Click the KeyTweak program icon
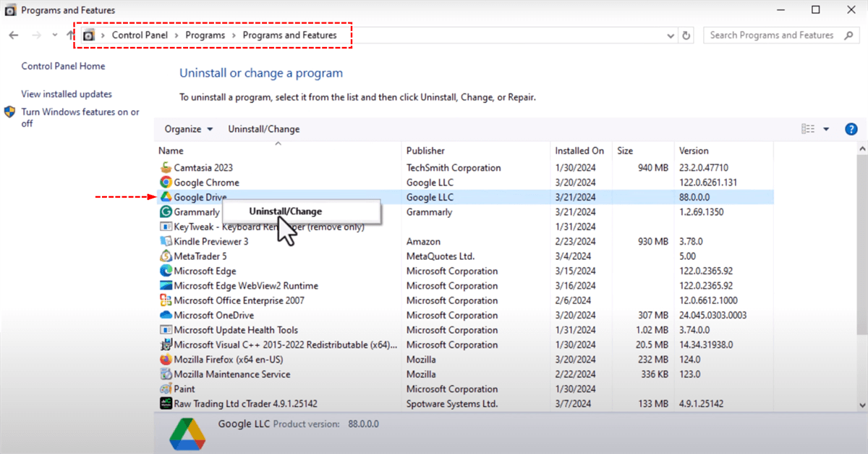Screen dimensions: 868x454 pos(166,227)
